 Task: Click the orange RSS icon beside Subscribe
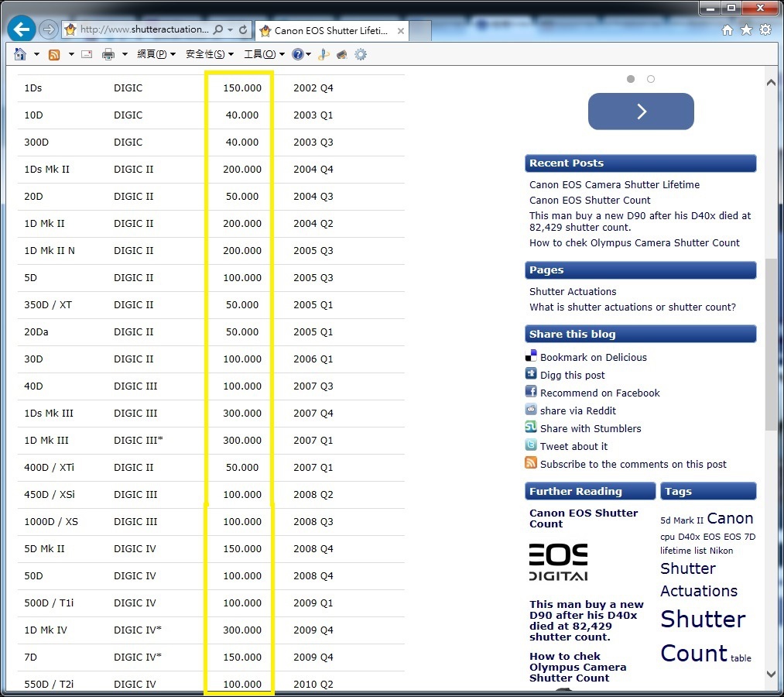pyautogui.click(x=531, y=463)
